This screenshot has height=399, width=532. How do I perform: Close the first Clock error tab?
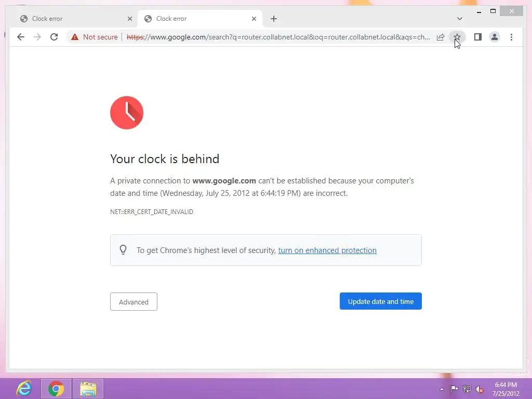[129, 19]
